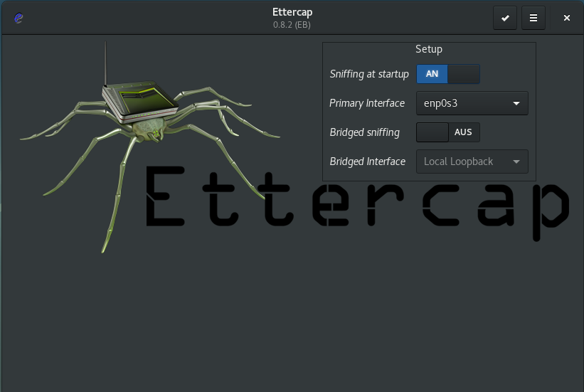Screen dimensions: 584x392
Task: Click the Bridged Interface label
Action: (x=367, y=161)
